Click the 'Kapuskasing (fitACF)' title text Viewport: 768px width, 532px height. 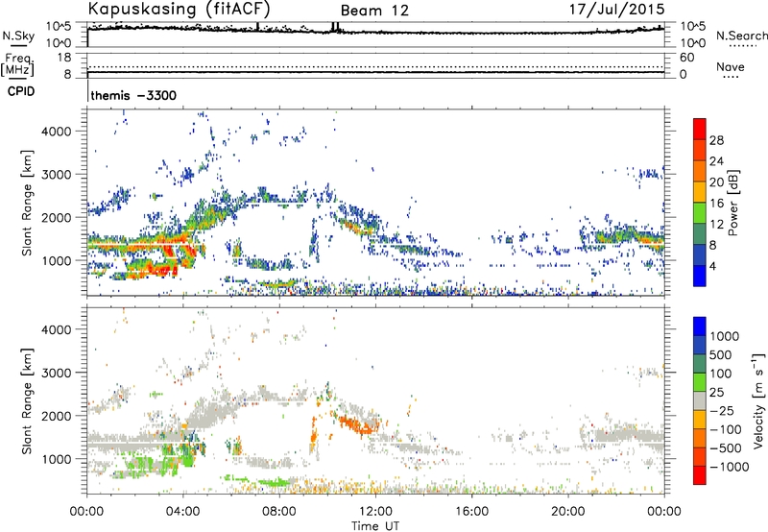tap(179, 10)
